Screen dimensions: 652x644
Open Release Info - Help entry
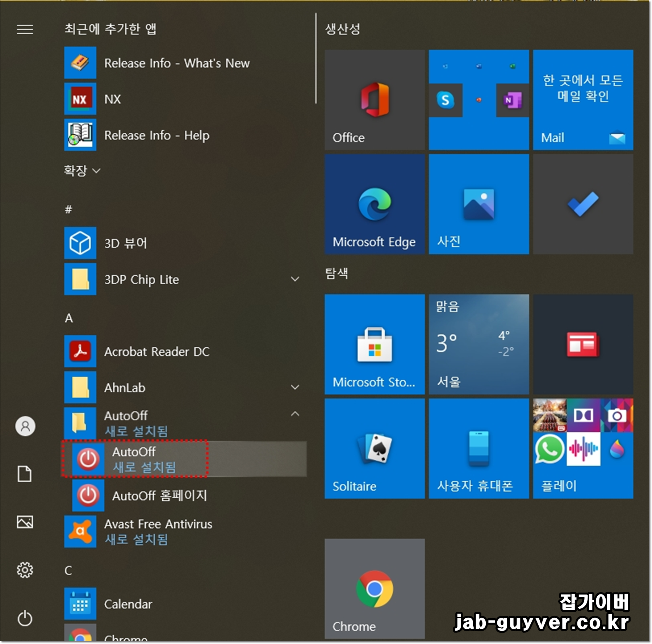tap(185, 135)
